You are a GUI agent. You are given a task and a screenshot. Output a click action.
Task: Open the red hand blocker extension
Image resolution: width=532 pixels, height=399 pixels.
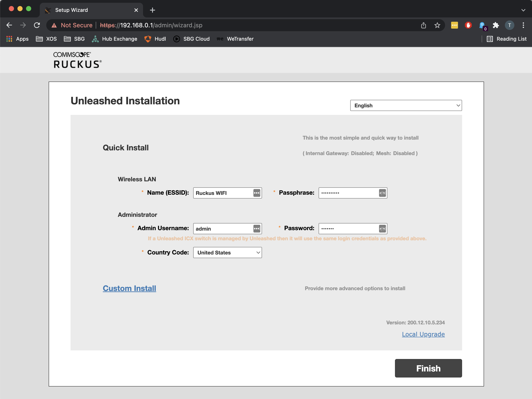pyautogui.click(x=468, y=25)
